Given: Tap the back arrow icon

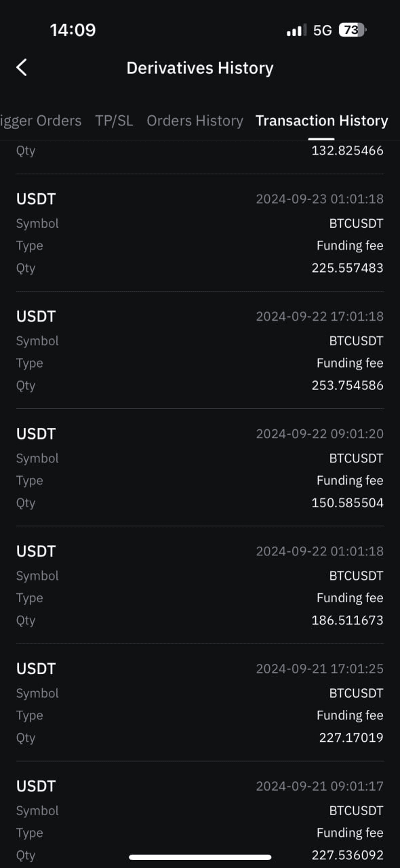Looking at the screenshot, I should click(22, 67).
